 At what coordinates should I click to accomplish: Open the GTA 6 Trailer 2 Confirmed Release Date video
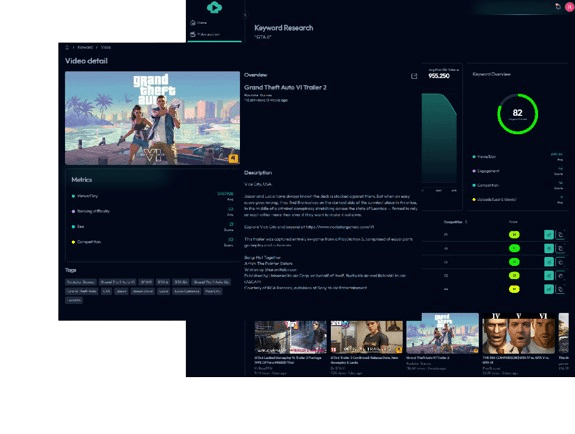click(367, 347)
